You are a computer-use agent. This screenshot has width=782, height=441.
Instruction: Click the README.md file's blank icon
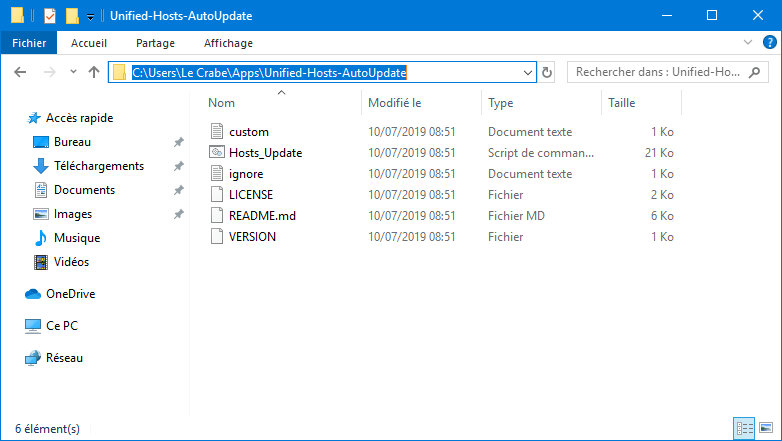(217, 215)
